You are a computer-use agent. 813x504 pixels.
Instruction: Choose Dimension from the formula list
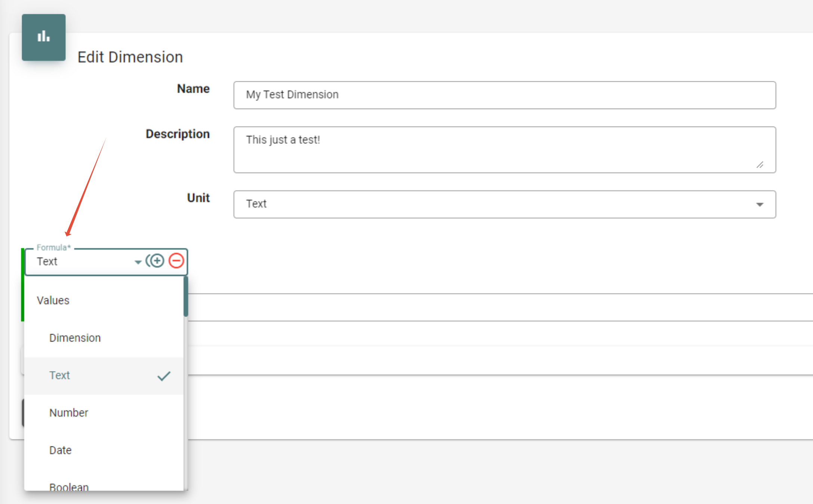pyautogui.click(x=75, y=338)
